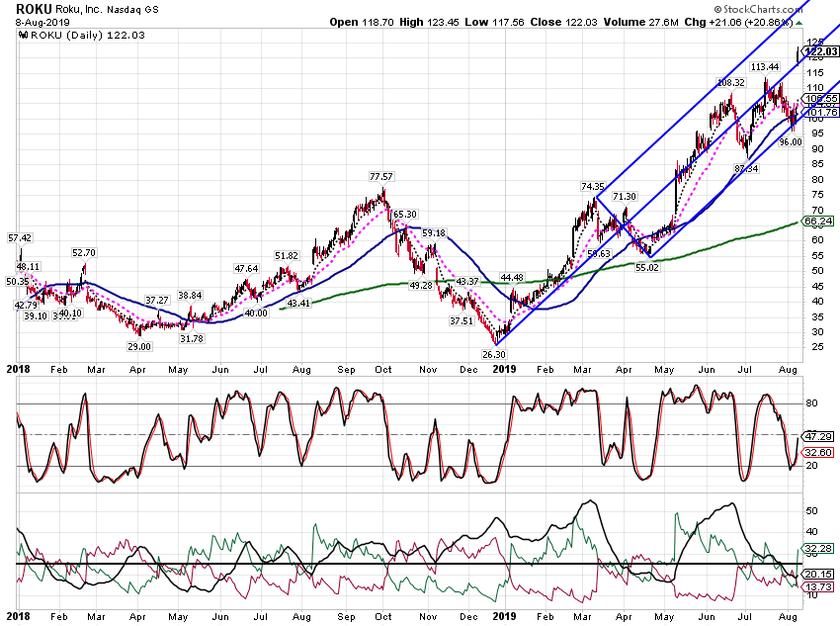Click the 57.42 peak price label
Screen dimensions: 840x626
[20, 238]
